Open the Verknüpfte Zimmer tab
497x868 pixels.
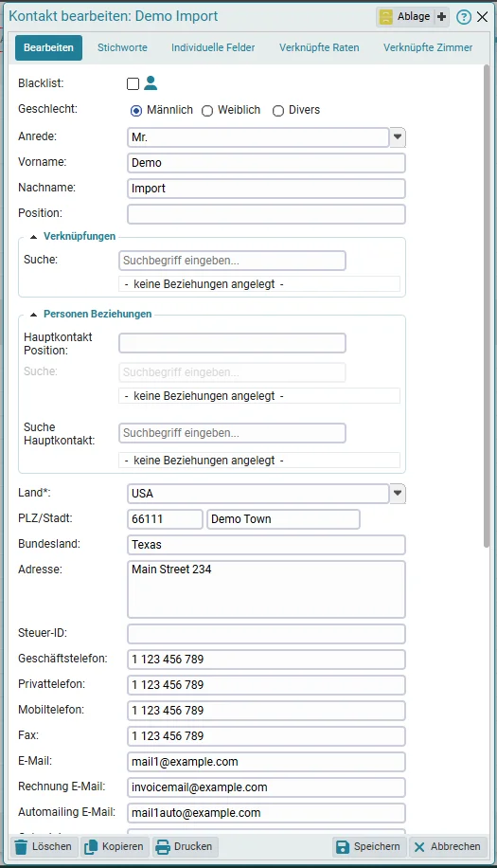pos(428,47)
